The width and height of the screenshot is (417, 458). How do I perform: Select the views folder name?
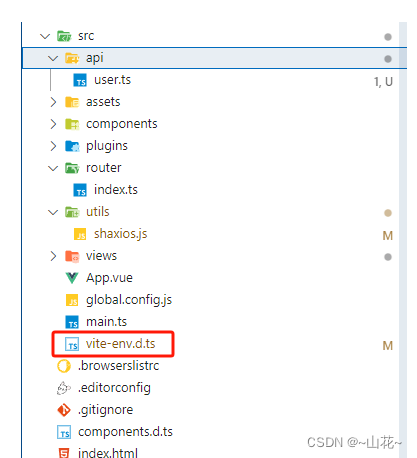[x=101, y=256]
